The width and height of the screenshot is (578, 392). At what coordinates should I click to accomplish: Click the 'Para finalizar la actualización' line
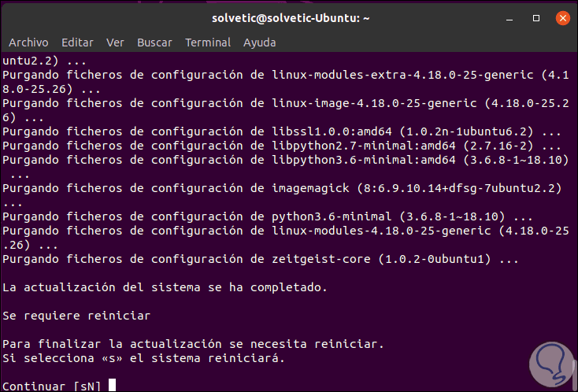pyautogui.click(x=193, y=344)
